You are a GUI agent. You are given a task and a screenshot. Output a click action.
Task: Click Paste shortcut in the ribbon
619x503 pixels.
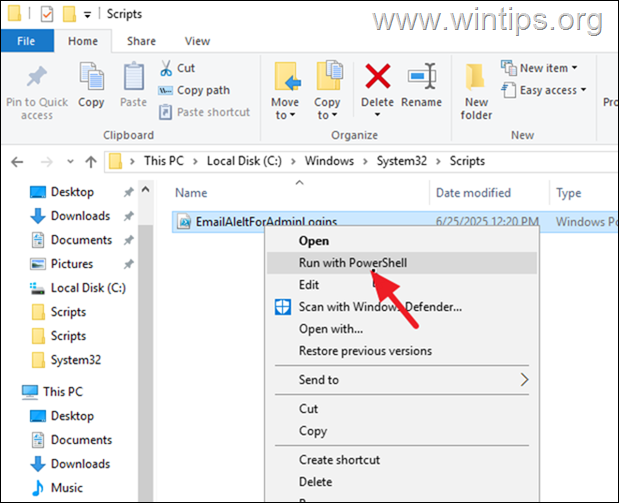tap(204, 112)
